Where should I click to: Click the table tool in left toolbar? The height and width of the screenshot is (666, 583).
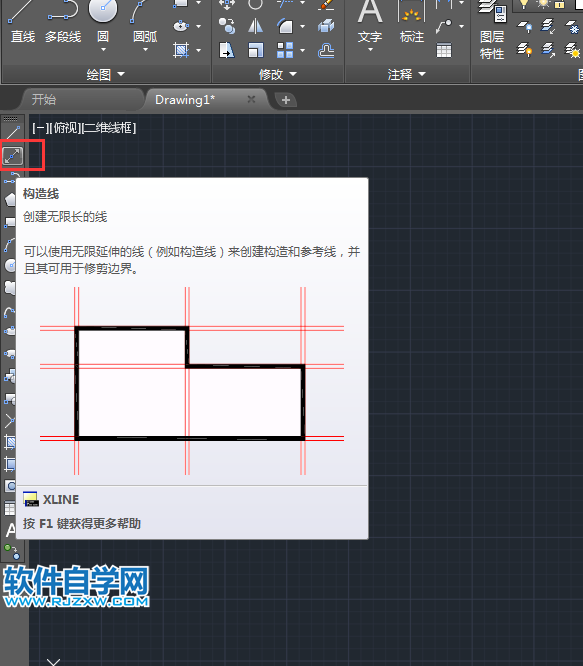point(10,508)
